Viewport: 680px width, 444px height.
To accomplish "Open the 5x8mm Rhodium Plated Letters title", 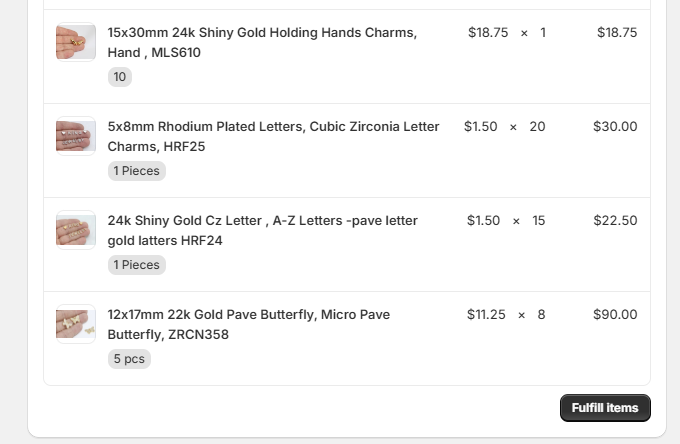I will click(x=273, y=136).
